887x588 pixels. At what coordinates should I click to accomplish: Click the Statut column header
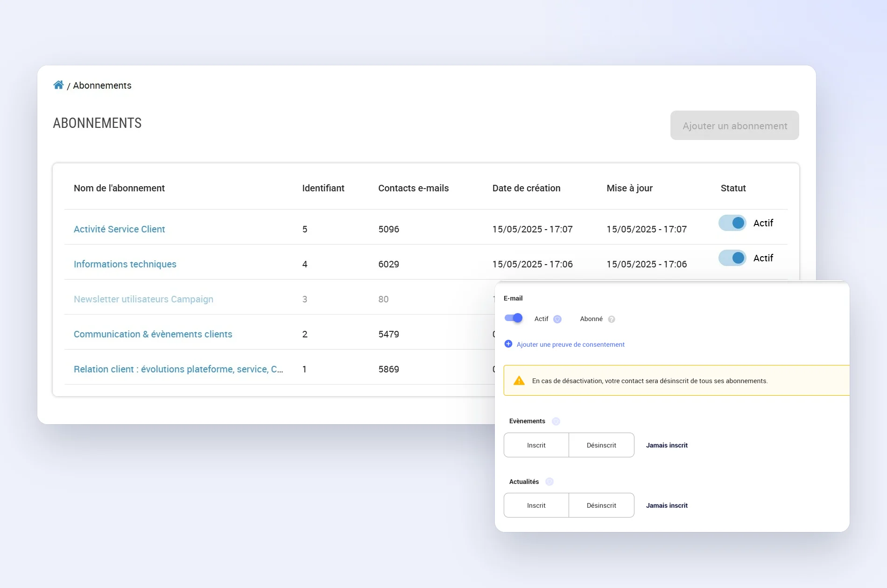pyautogui.click(x=733, y=188)
